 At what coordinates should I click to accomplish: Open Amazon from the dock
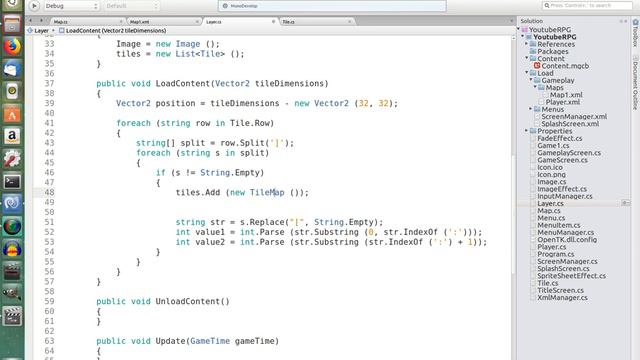point(12,136)
